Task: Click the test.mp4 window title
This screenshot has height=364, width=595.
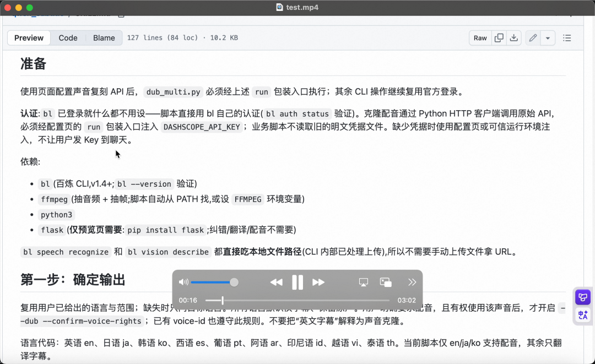Action: click(x=302, y=7)
